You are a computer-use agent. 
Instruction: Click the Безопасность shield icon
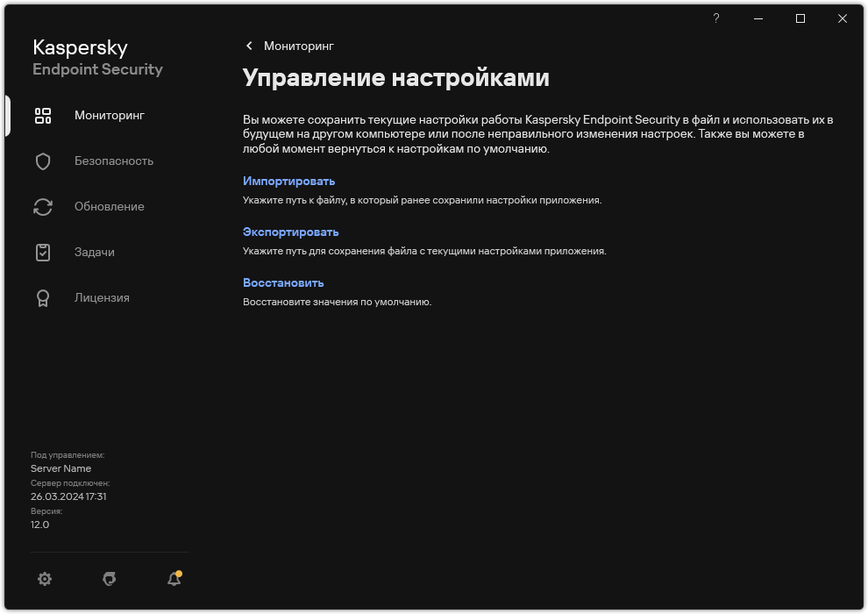click(x=42, y=161)
